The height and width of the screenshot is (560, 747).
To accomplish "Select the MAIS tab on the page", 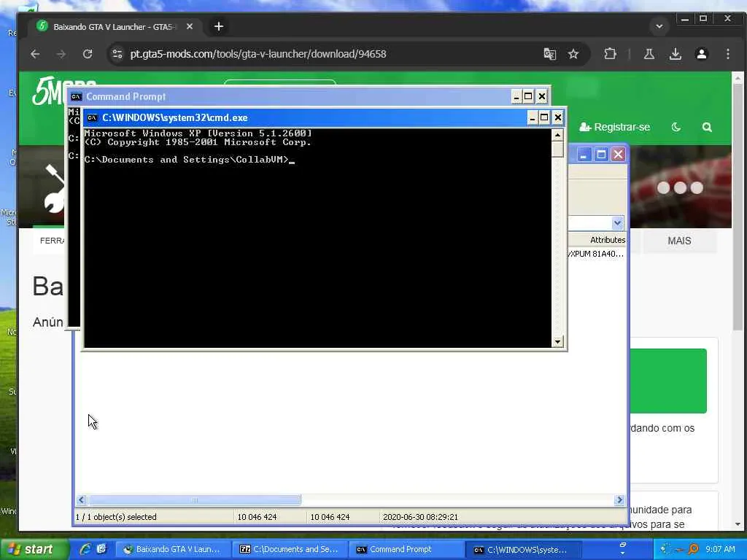I will [x=679, y=241].
